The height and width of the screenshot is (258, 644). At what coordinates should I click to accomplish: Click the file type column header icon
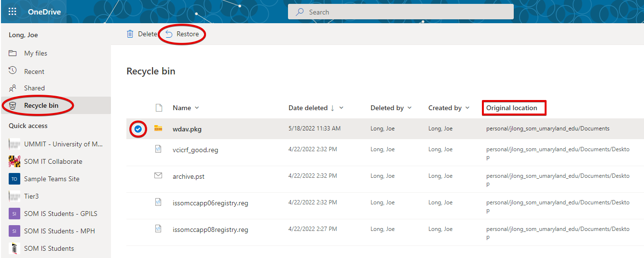coord(158,108)
